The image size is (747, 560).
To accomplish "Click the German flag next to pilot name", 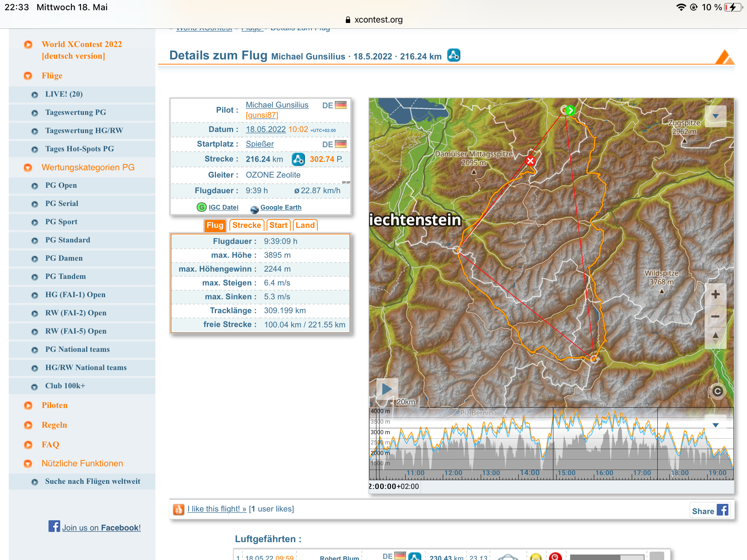I will 341,105.
